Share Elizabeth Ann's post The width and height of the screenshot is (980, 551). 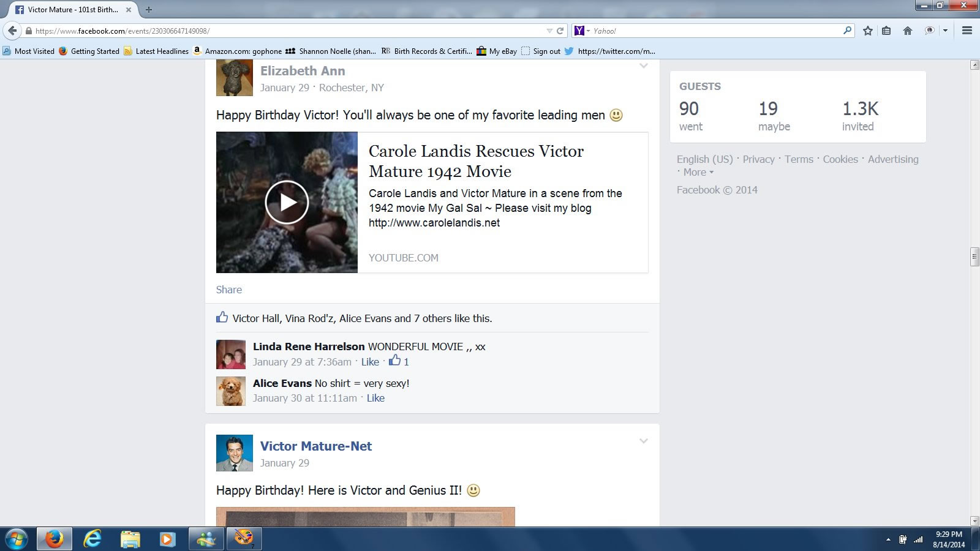(229, 290)
